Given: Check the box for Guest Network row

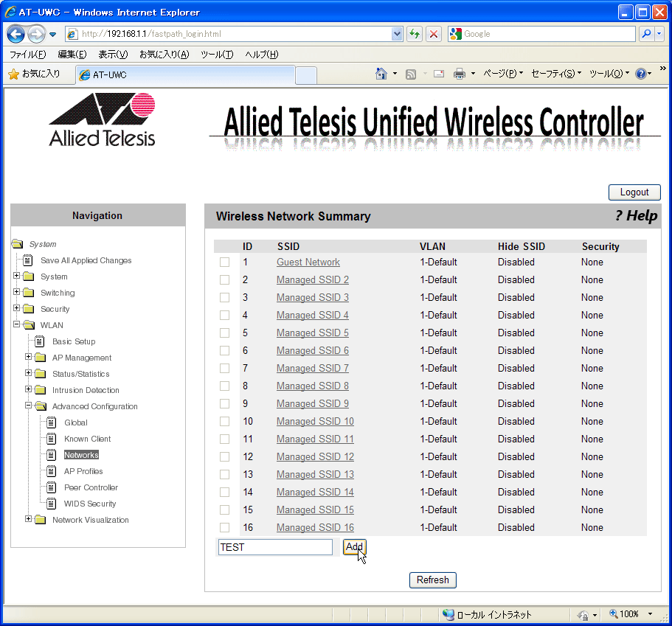Looking at the screenshot, I should 224,262.
